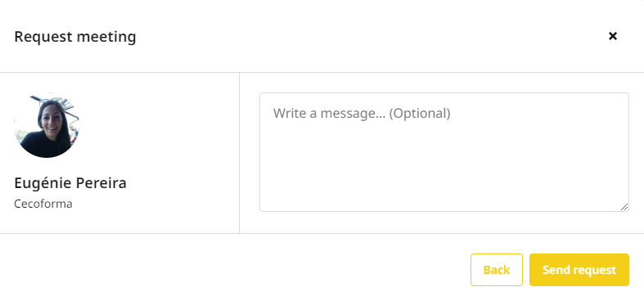Click the yellow Send request button

pyautogui.click(x=579, y=270)
